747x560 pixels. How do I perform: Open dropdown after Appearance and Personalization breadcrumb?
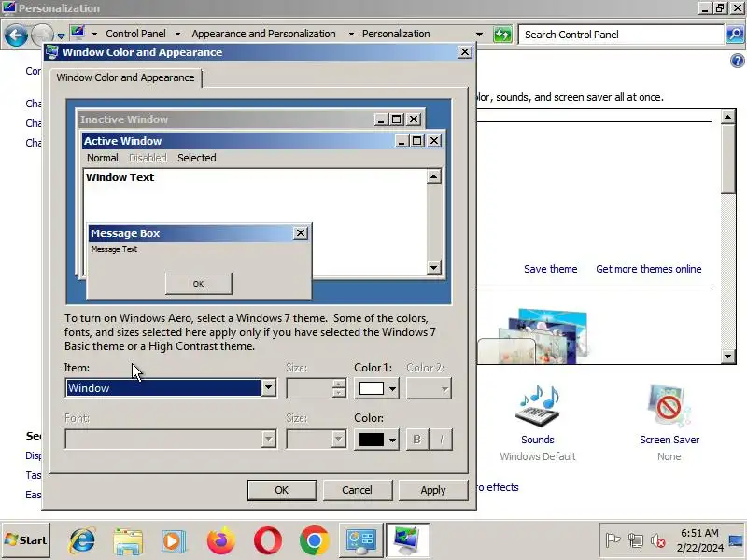coord(351,35)
